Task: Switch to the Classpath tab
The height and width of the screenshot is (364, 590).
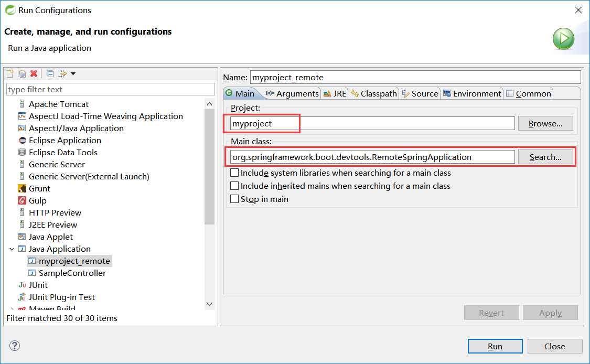Action: pos(374,93)
